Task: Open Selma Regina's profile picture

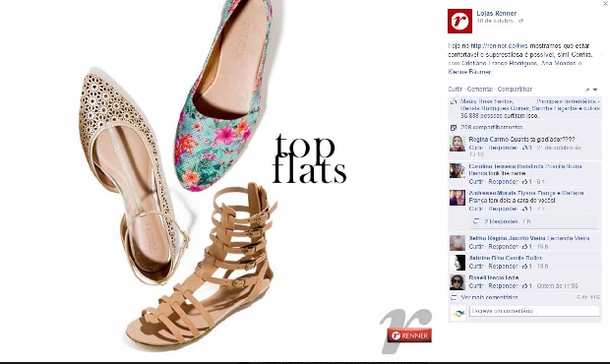Action: coord(457,243)
